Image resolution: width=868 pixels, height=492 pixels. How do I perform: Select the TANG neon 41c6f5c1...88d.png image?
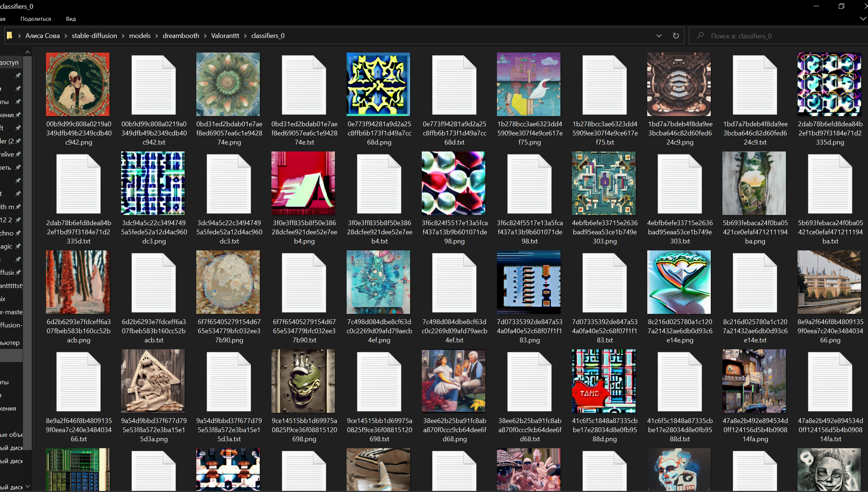(x=603, y=381)
